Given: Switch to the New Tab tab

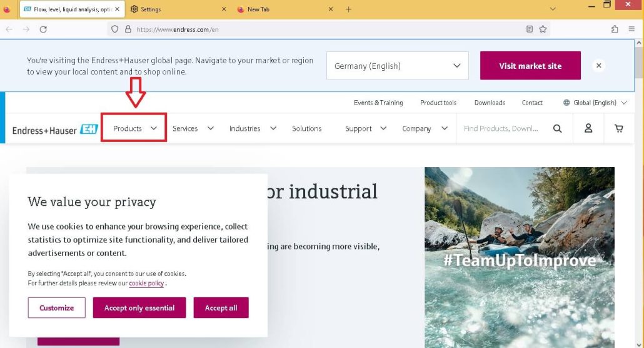Looking at the screenshot, I should pyautogui.click(x=286, y=9).
